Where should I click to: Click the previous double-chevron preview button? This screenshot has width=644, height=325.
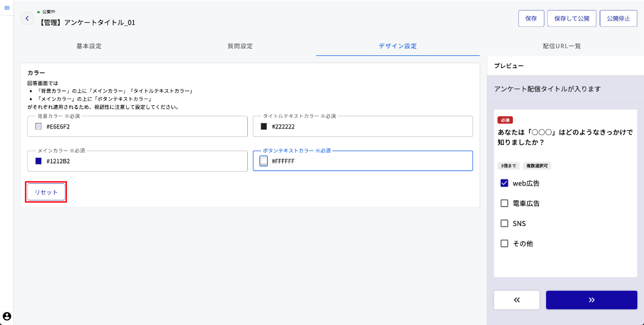point(516,300)
